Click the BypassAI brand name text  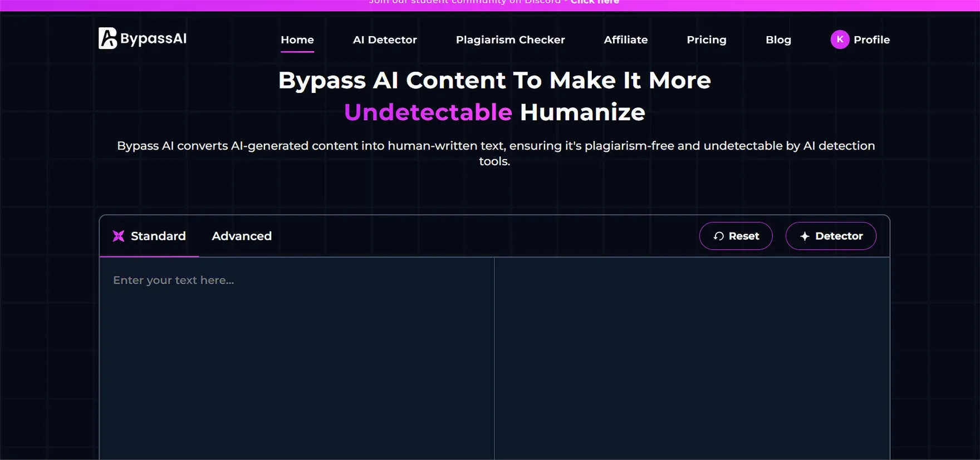coord(153,38)
